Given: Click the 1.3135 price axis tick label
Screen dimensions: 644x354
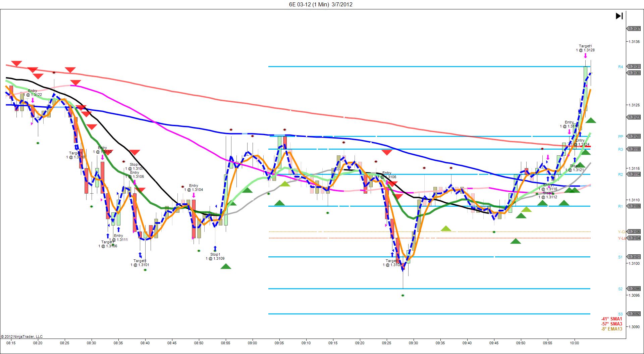Looking at the screenshot, I should tap(635, 42).
